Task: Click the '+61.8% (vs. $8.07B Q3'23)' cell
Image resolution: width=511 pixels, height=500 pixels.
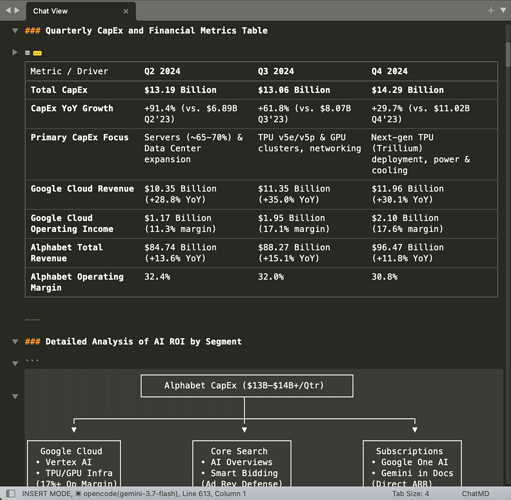Action: tap(304, 114)
